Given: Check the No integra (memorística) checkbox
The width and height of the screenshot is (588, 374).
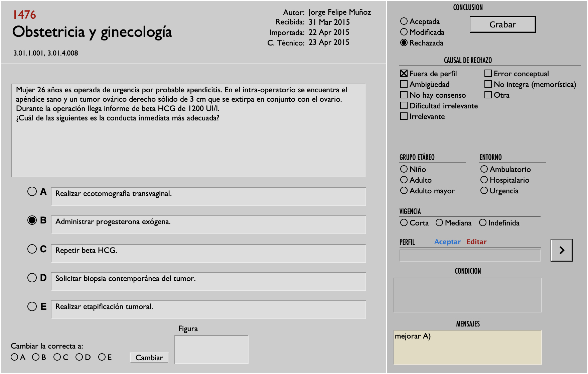Looking at the screenshot, I should click(x=488, y=84).
